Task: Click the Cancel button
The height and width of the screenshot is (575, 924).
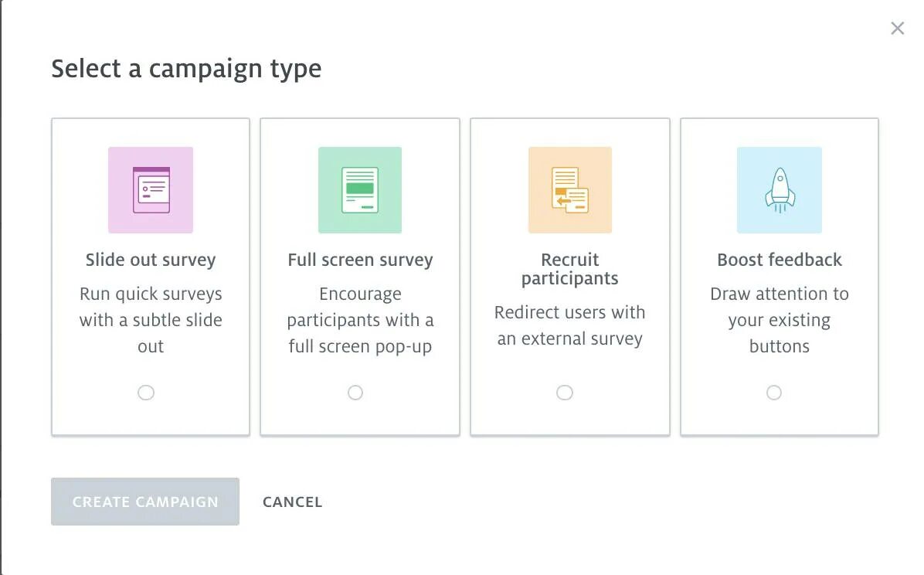Action: pos(292,502)
